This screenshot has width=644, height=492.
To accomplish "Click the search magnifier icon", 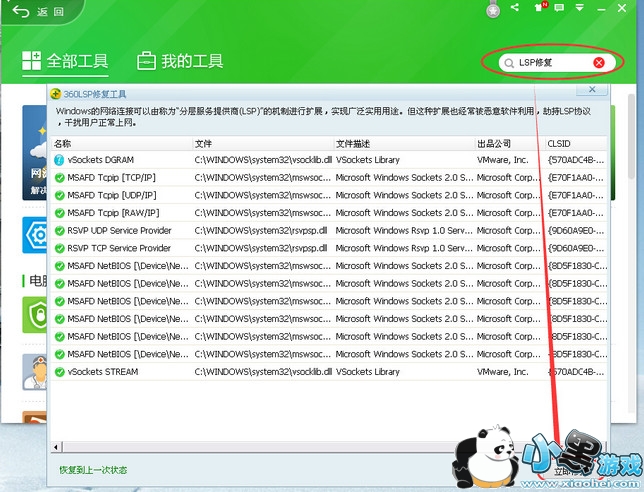I will [509, 63].
